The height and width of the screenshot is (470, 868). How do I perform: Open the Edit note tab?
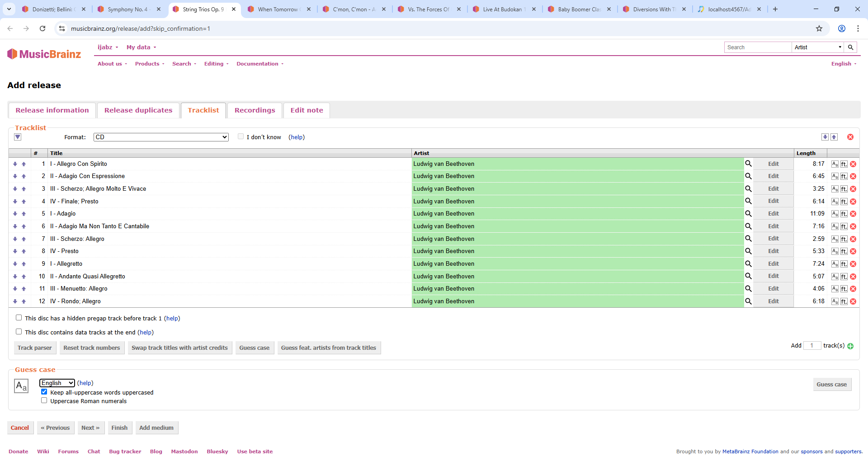[307, 110]
